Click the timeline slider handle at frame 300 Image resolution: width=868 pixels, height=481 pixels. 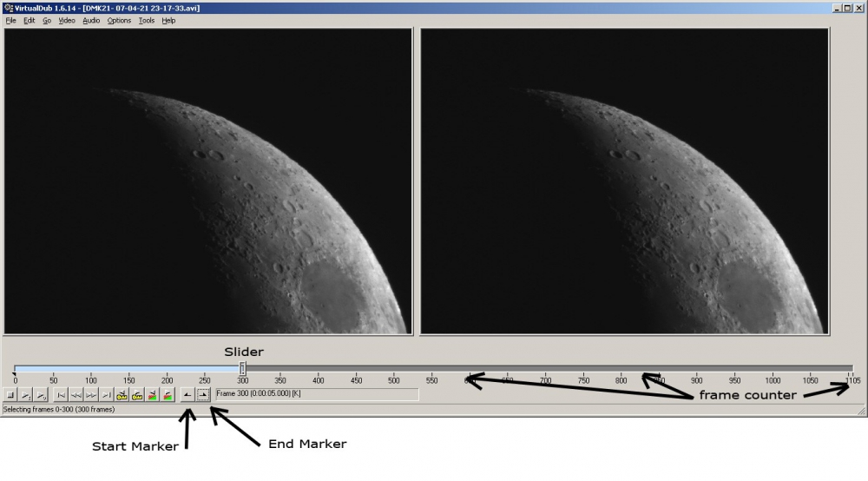point(242,369)
